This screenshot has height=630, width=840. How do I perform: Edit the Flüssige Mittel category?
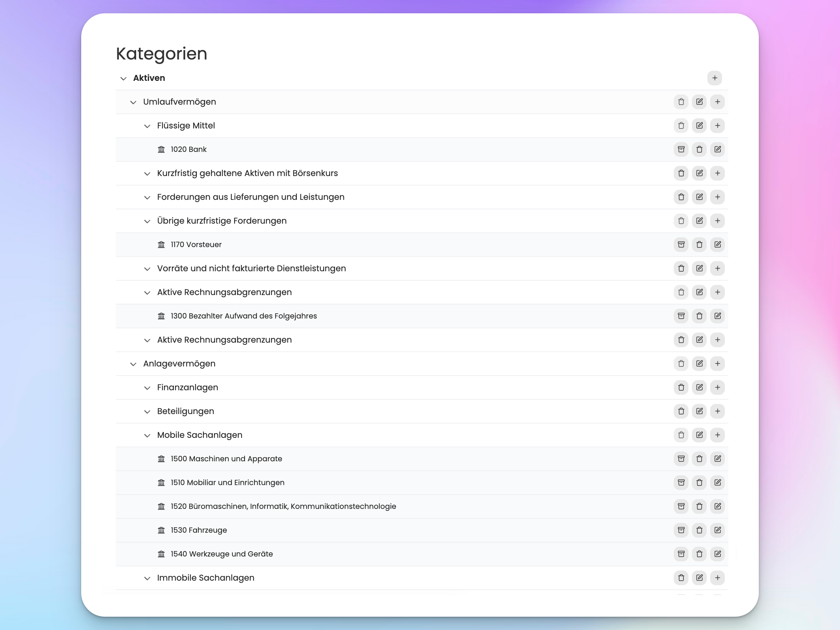[x=699, y=126]
